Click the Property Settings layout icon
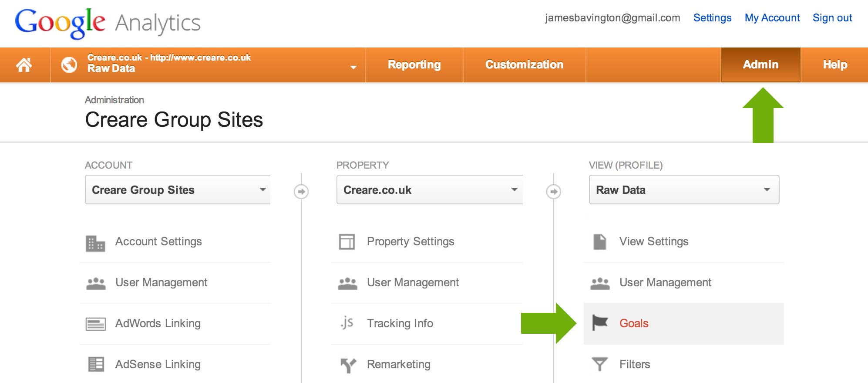868x383 pixels. point(347,242)
